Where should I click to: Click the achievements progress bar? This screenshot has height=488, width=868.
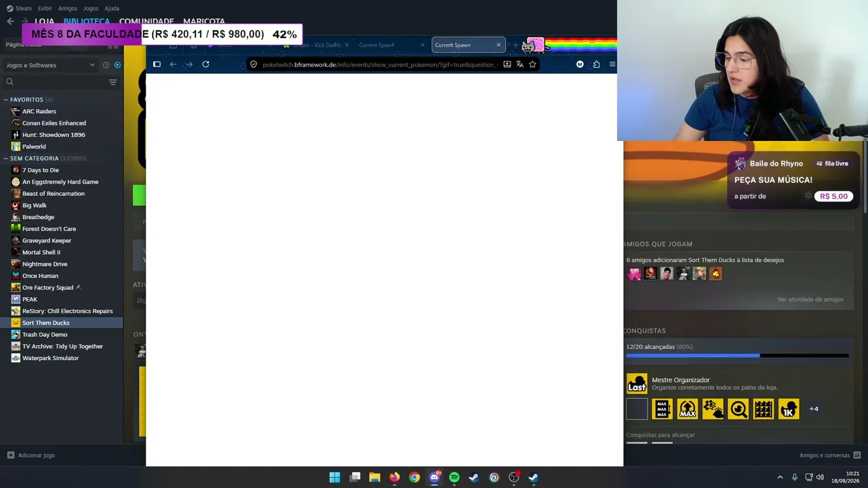[737, 355]
